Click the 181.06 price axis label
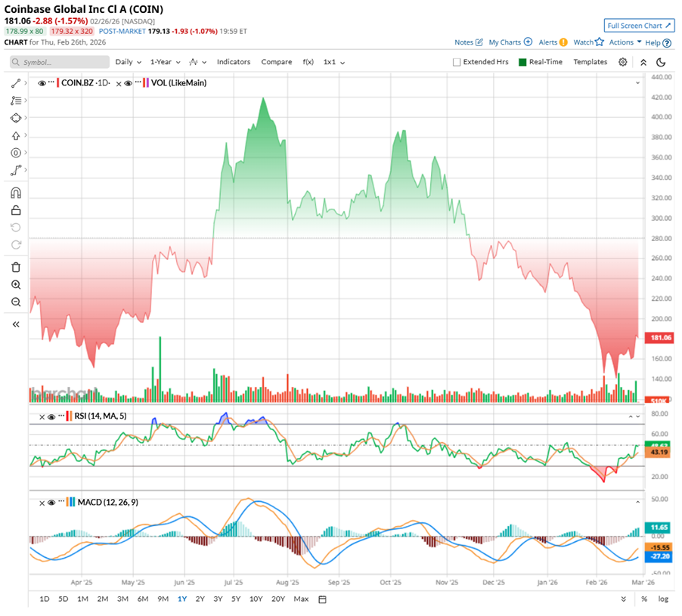This screenshot has height=616, width=682. [661, 338]
